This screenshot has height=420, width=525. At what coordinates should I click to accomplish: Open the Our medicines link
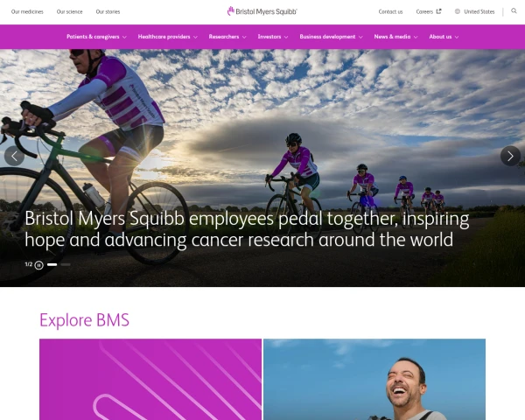coord(27,11)
